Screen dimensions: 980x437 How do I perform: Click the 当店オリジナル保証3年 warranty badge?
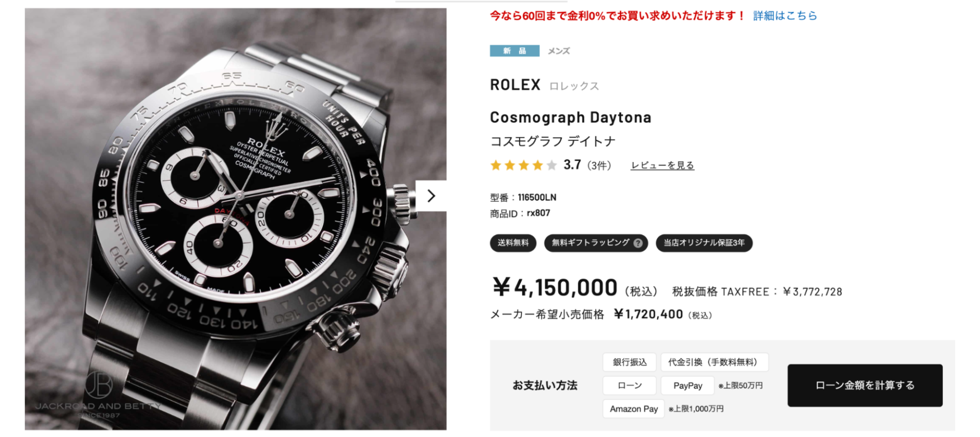pyautogui.click(x=704, y=243)
